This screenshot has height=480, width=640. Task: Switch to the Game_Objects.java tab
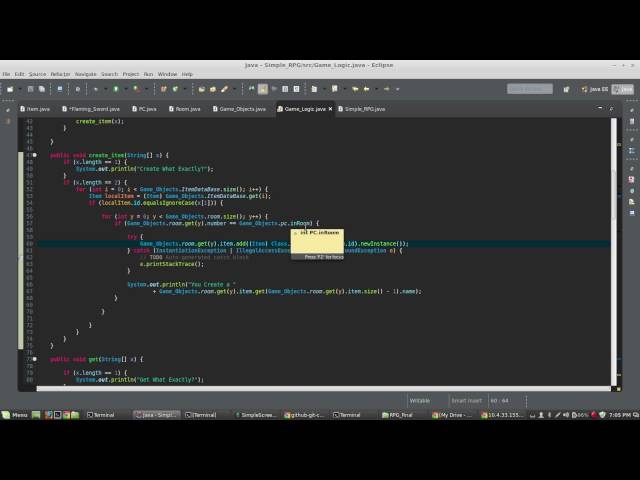point(239,109)
